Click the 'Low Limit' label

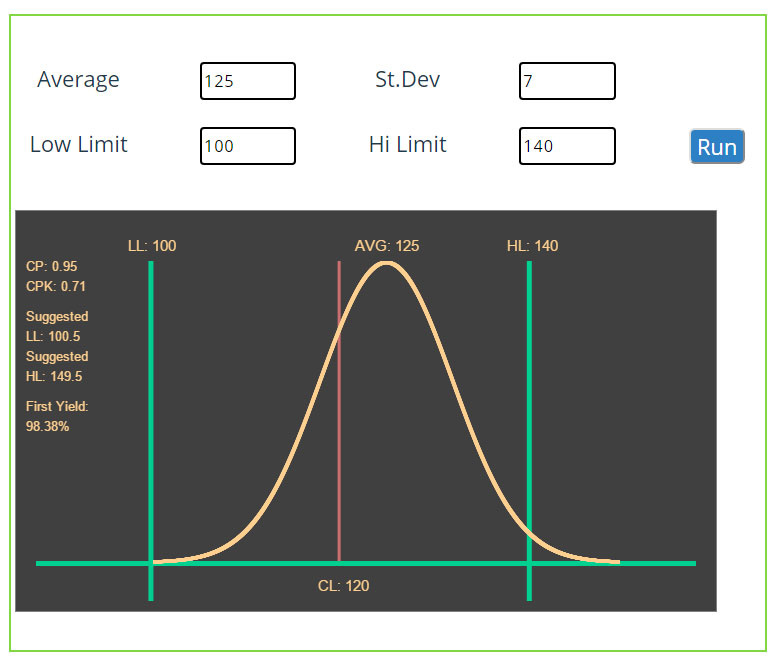[x=78, y=144]
